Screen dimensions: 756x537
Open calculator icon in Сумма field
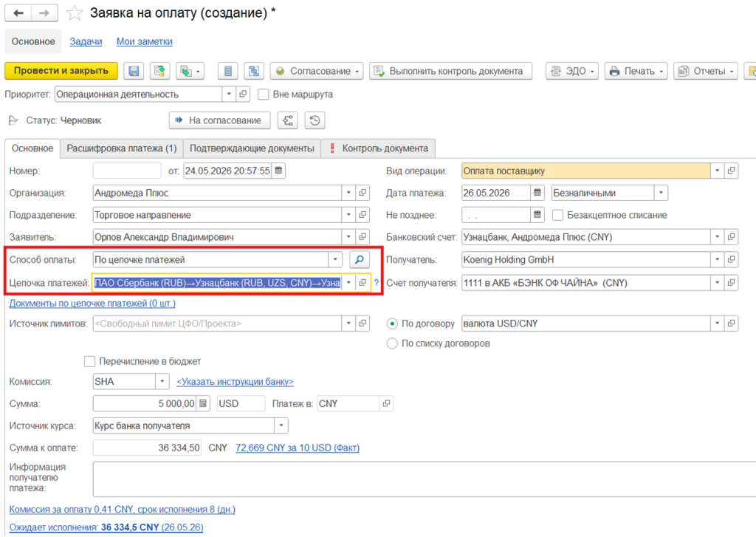point(203,403)
